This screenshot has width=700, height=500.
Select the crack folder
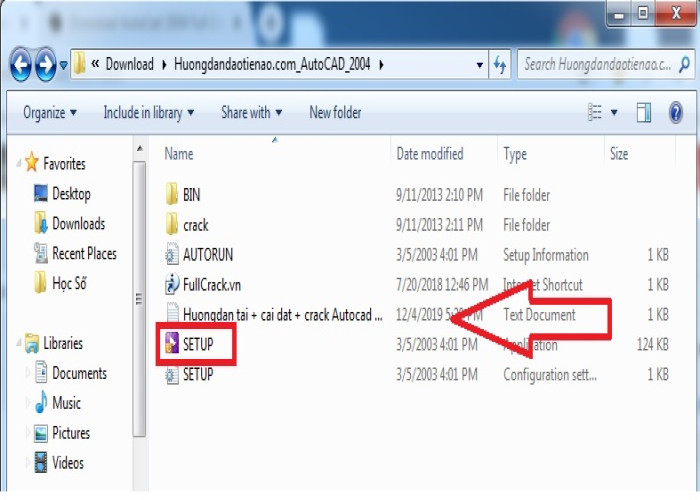point(195,225)
